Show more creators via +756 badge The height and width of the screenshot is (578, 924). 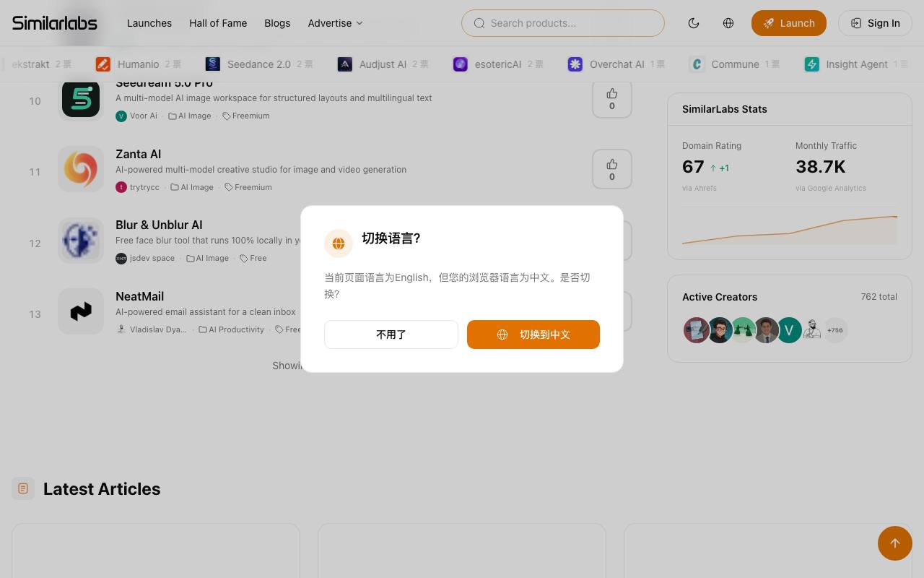pos(835,330)
